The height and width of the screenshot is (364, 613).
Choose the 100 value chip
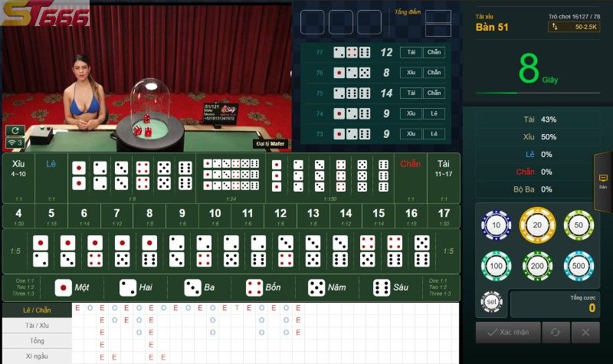496,266
